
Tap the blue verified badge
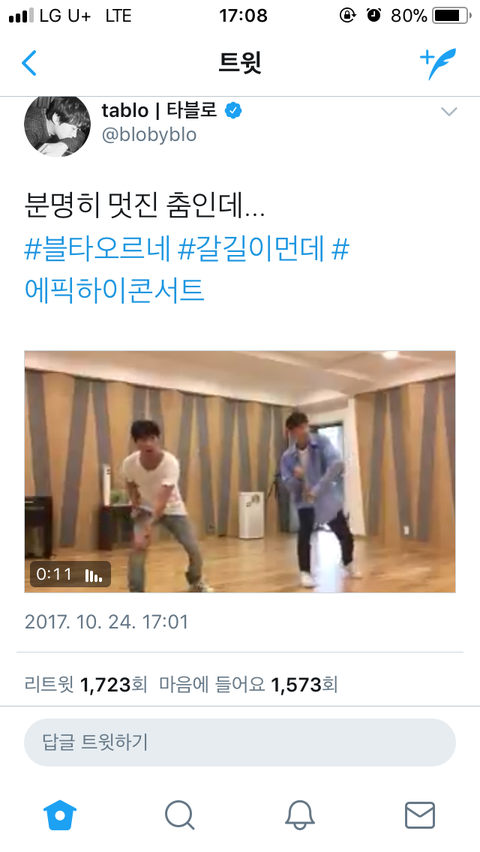(234, 111)
